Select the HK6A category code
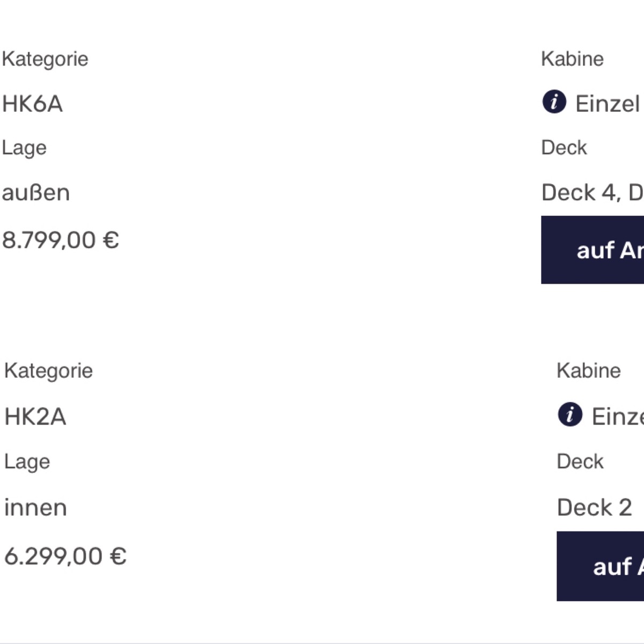 click(32, 104)
